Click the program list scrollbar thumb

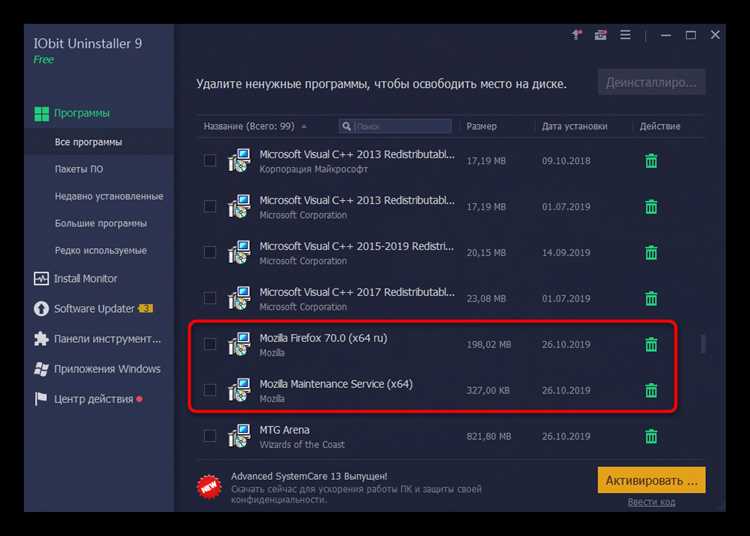(703, 344)
